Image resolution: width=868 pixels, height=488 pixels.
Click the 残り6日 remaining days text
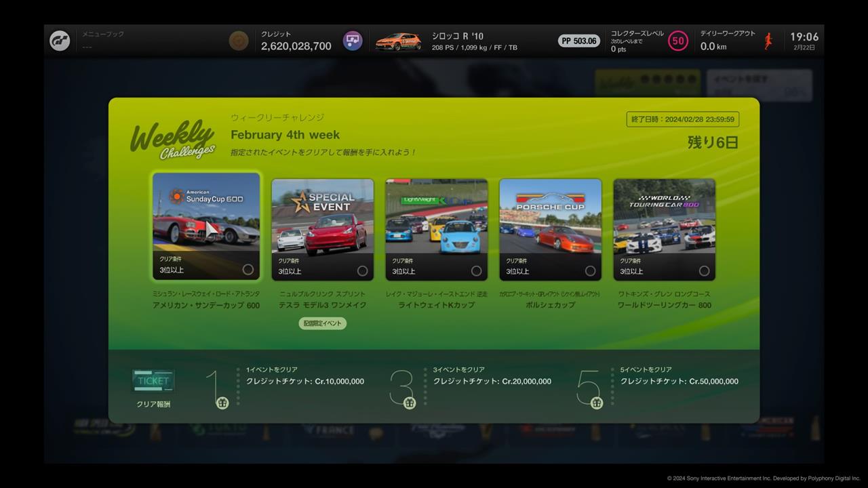pos(713,142)
